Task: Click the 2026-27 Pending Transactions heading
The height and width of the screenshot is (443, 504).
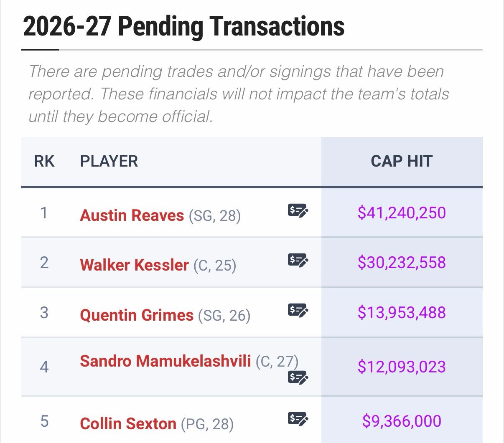Action: point(184,26)
